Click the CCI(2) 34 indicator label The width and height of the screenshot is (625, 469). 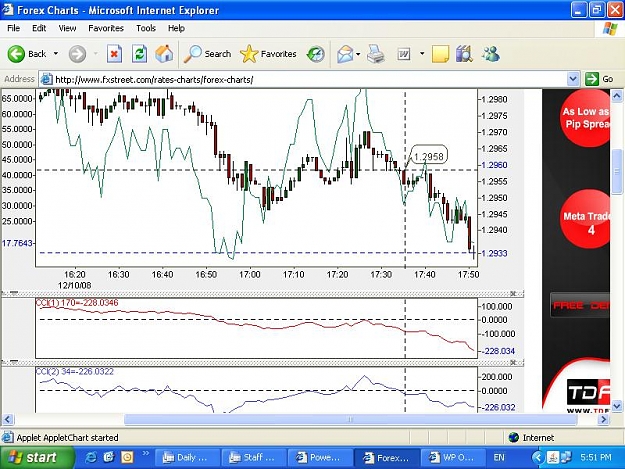[75, 371]
